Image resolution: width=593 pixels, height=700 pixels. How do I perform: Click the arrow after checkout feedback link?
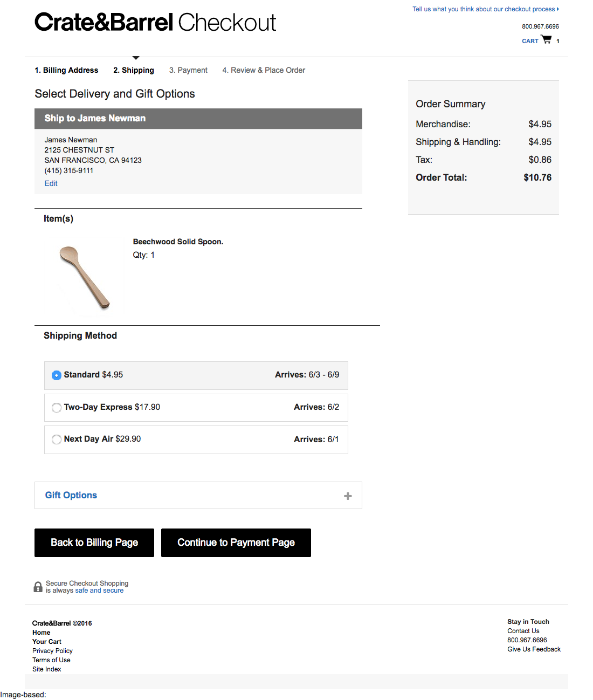tap(557, 9)
